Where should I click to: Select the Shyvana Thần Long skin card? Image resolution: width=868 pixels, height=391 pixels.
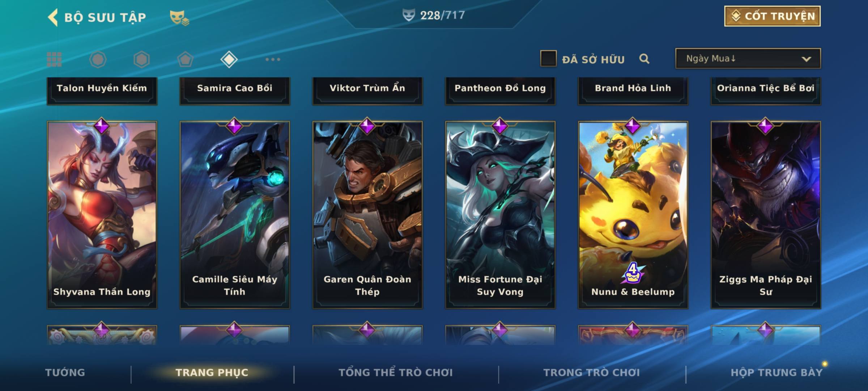click(102, 215)
